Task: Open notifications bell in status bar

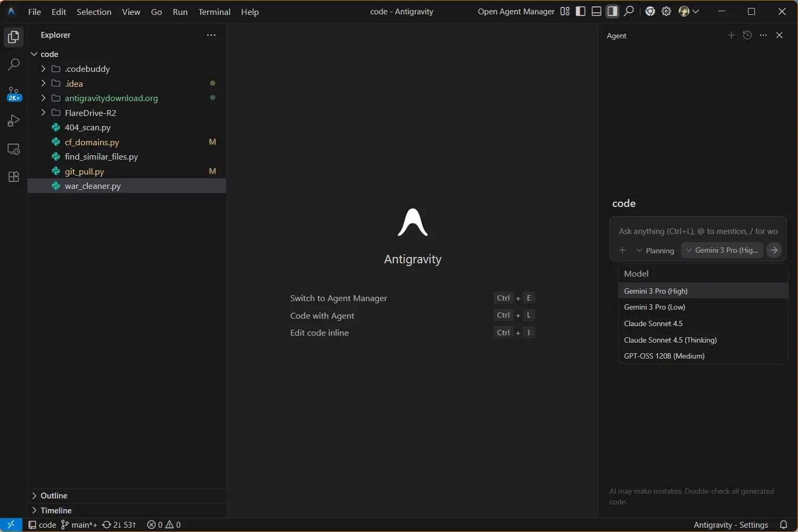Action: (x=784, y=525)
